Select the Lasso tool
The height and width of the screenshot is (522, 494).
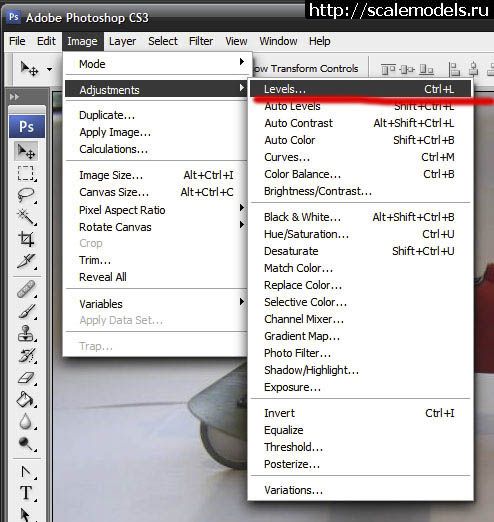coord(26,195)
